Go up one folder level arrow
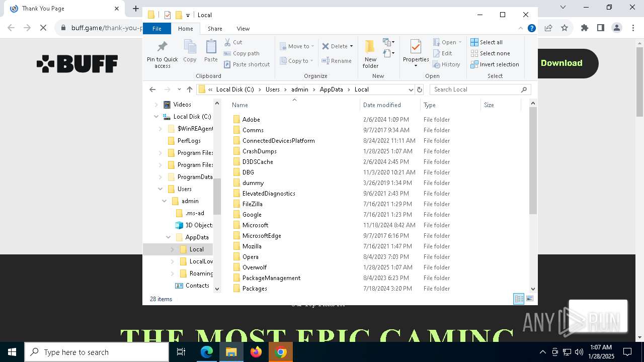 (190, 89)
